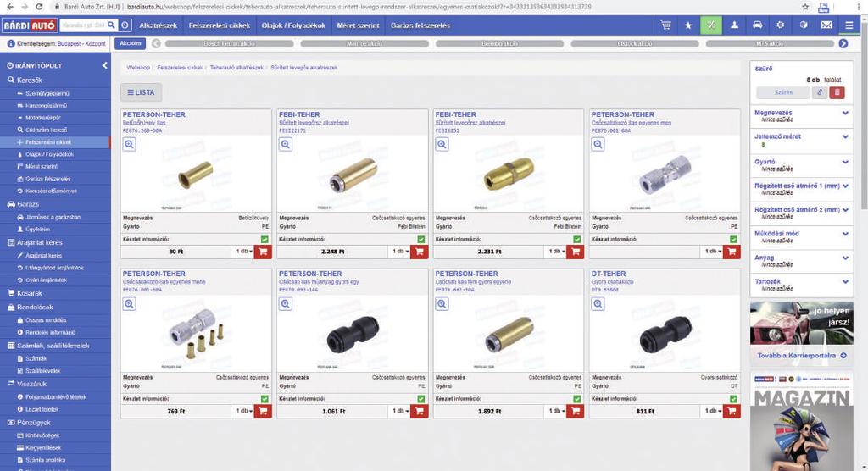Click the target icon beside the search box
Viewport: 868px width, 471px height.
tap(125, 25)
